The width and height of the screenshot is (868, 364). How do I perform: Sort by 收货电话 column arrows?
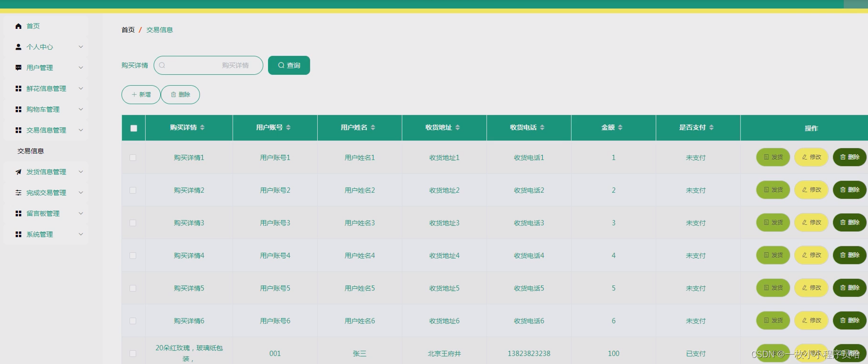tap(542, 127)
